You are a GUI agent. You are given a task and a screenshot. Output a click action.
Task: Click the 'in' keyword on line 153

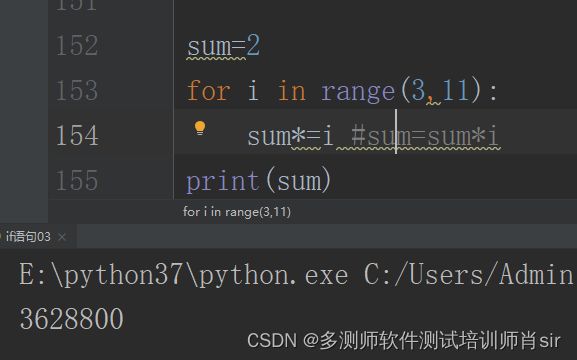point(291,91)
